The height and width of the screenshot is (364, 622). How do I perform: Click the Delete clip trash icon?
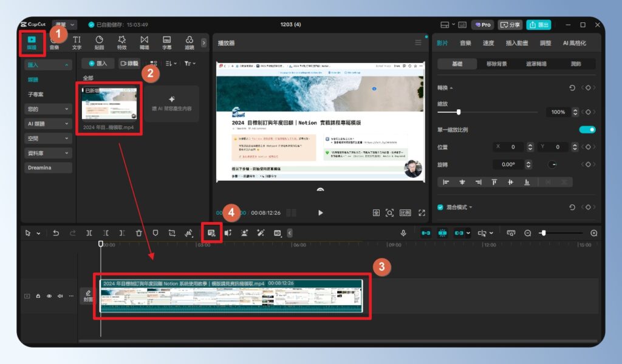tap(139, 234)
